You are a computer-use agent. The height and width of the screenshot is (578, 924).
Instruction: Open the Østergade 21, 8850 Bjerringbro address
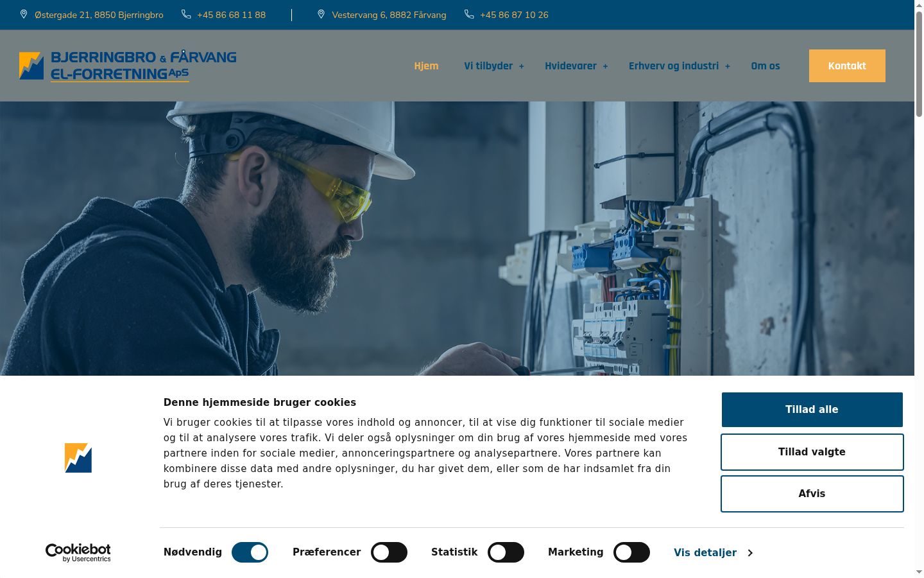pyautogui.click(x=99, y=15)
